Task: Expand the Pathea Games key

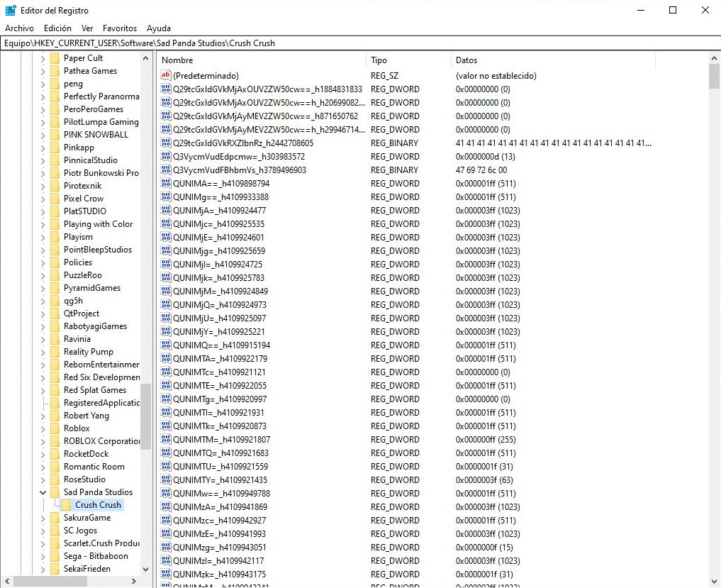Action: [43, 72]
